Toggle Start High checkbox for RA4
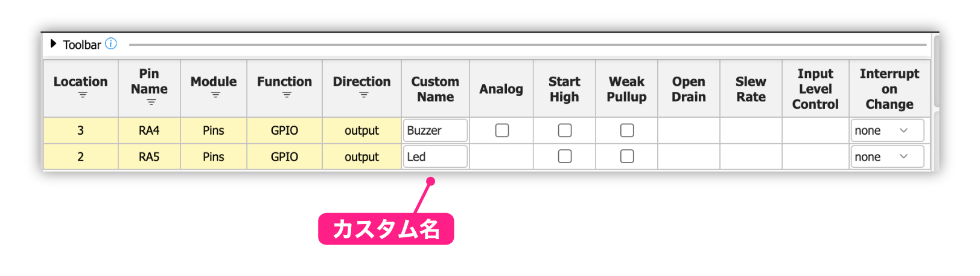 [x=565, y=130]
